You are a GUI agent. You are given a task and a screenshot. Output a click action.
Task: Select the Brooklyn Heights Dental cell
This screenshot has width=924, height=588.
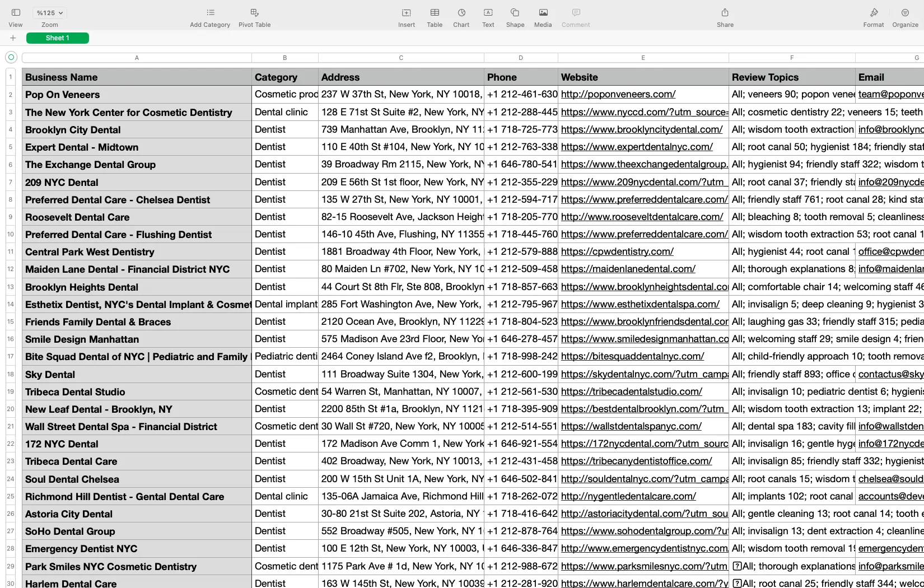(x=137, y=287)
